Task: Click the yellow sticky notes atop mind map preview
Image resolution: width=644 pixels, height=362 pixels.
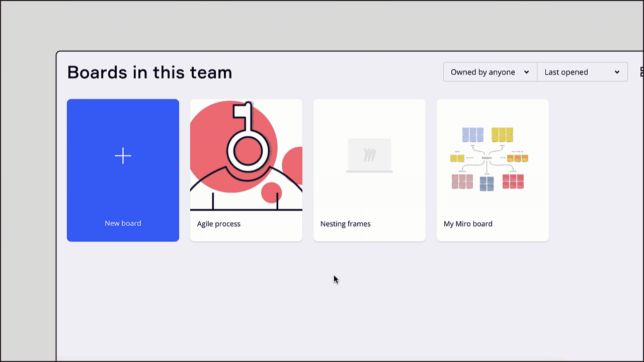Action: coord(502,135)
